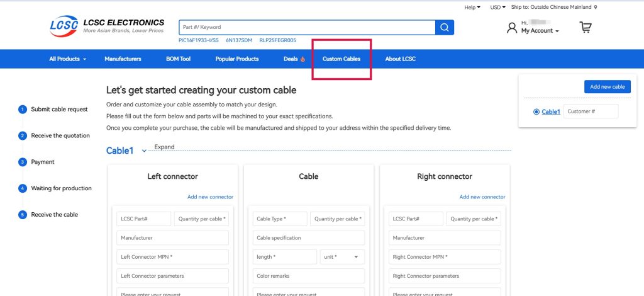Click the Part #/Keyword search field
The height and width of the screenshot is (296, 644).
[x=307, y=27]
